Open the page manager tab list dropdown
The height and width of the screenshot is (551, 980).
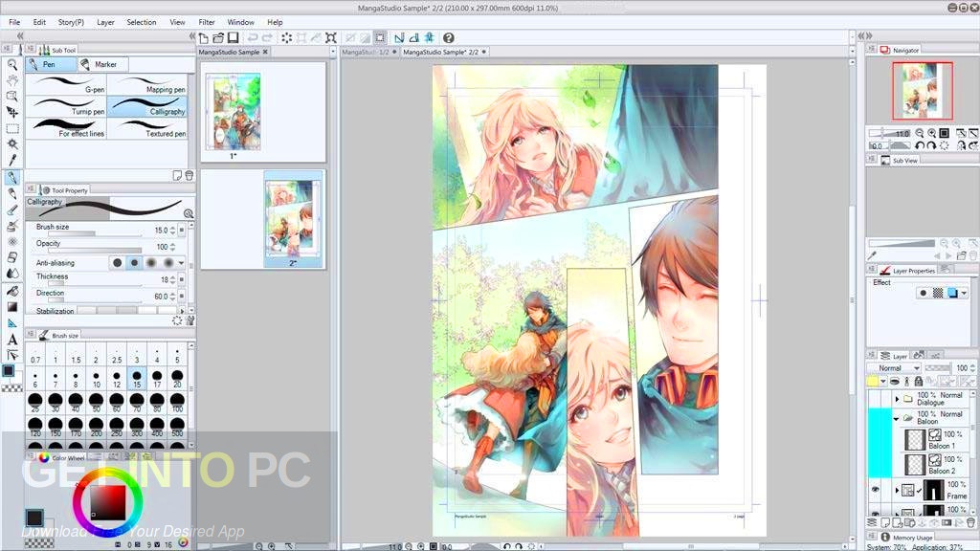pos(332,52)
